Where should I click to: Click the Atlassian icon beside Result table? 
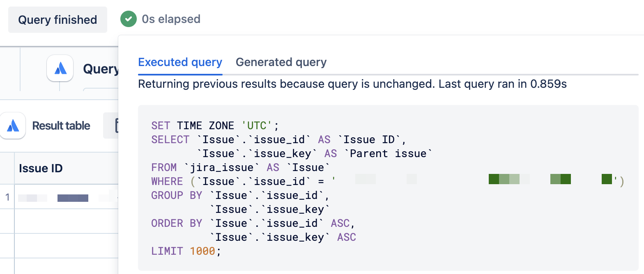pos(13,126)
